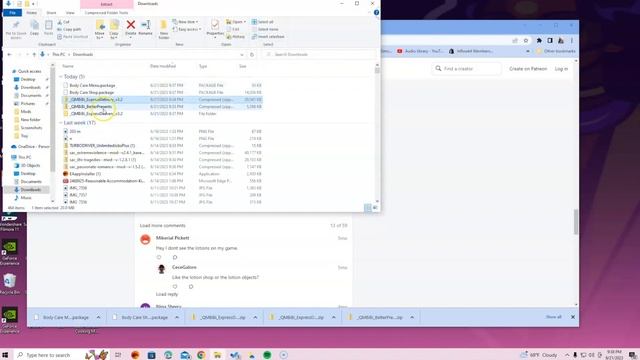Click the Search Downloads field
640x360 pixels.
pyautogui.click(x=319, y=54)
